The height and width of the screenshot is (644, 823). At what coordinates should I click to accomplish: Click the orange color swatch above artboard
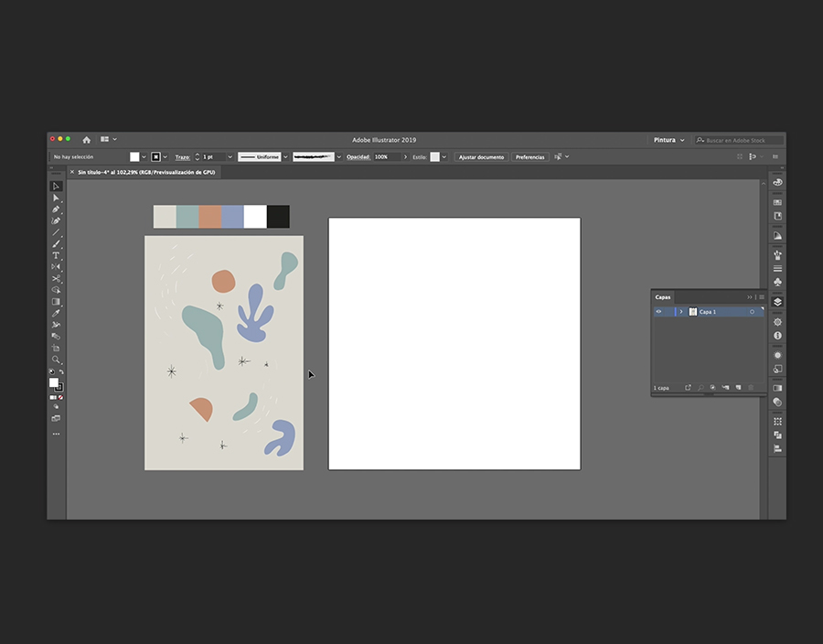pos(210,217)
